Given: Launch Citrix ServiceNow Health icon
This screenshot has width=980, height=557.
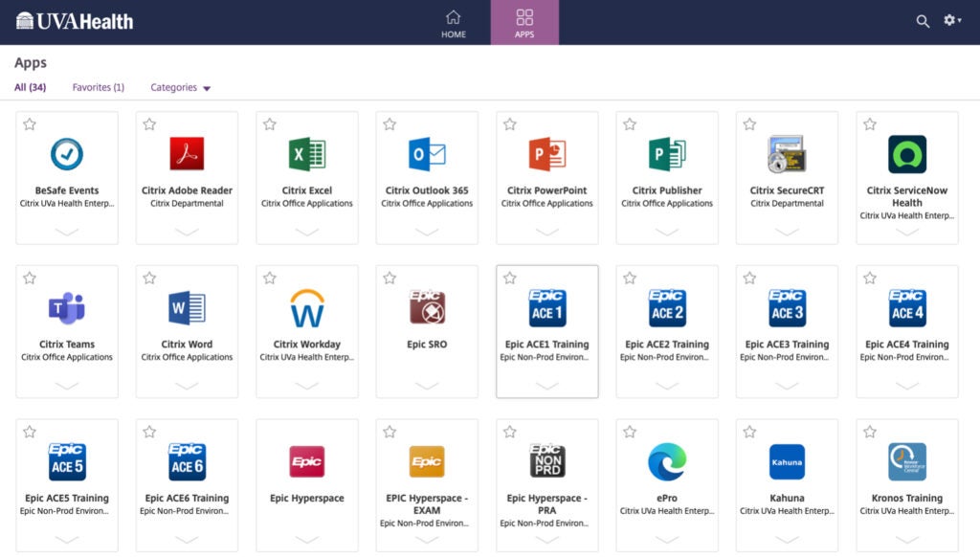Looking at the screenshot, I should coord(907,154).
